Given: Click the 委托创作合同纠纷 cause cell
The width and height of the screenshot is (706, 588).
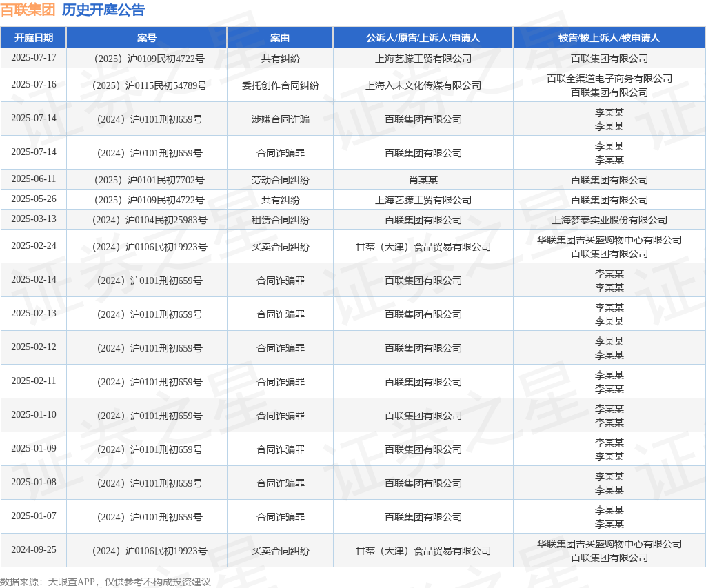Looking at the screenshot, I should (280, 85).
